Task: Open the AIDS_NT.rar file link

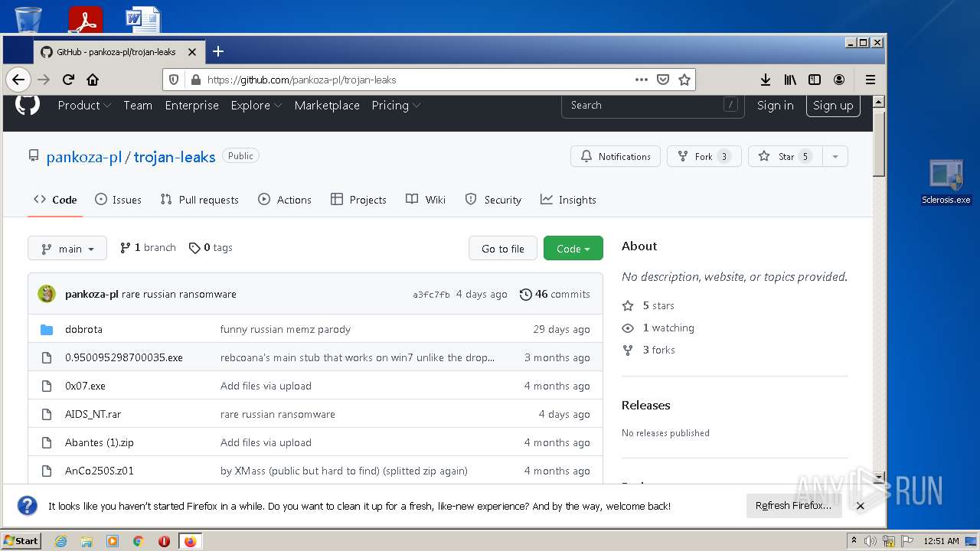Action: [93, 414]
